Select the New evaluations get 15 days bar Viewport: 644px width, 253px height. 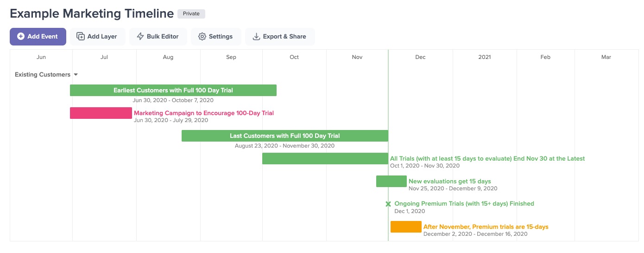point(391,182)
